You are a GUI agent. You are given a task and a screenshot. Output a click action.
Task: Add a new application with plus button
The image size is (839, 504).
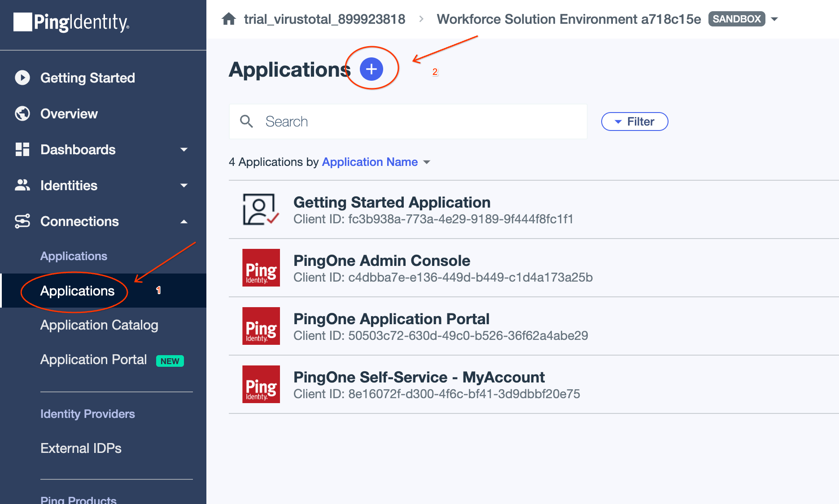[371, 69]
